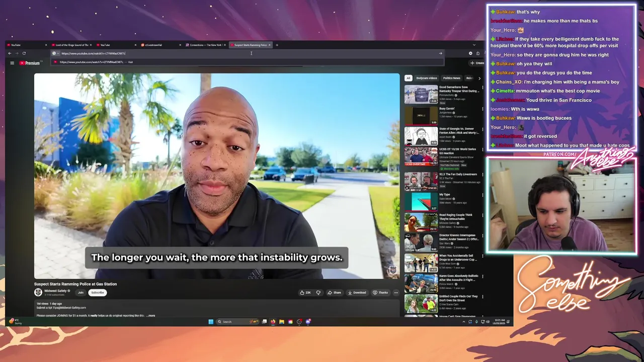644x362 pixels.
Task: Open options for Good Samaritans Save video
Action: click(482, 87)
